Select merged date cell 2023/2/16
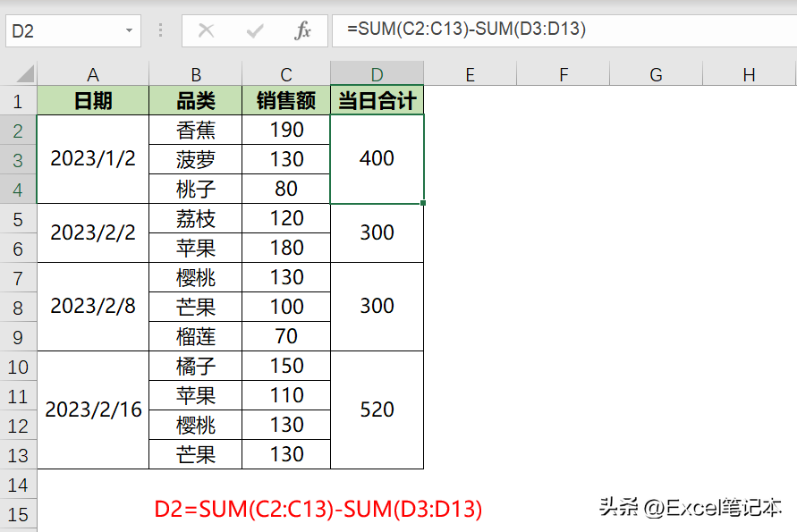The height and width of the screenshot is (532, 797). click(x=93, y=410)
